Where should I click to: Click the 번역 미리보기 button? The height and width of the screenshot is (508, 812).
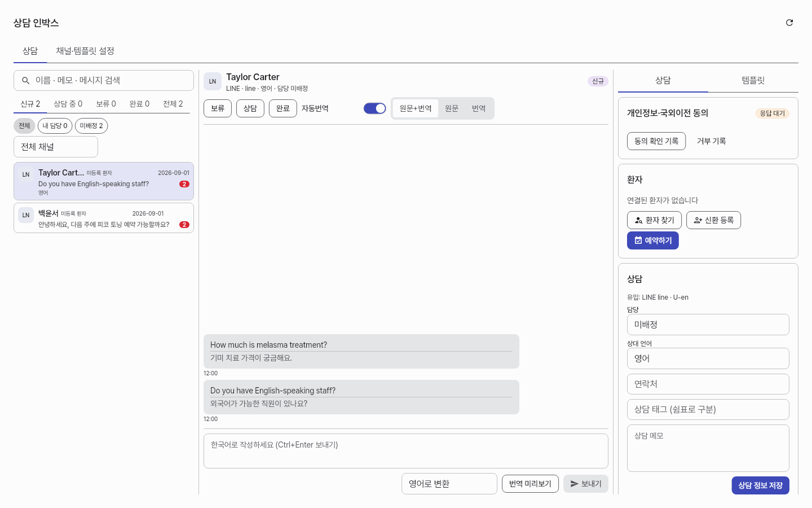click(530, 484)
